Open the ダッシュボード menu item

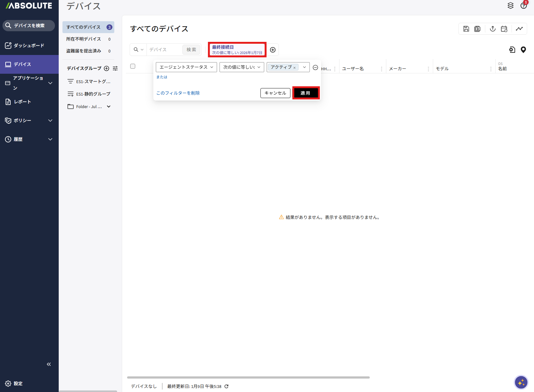click(29, 46)
